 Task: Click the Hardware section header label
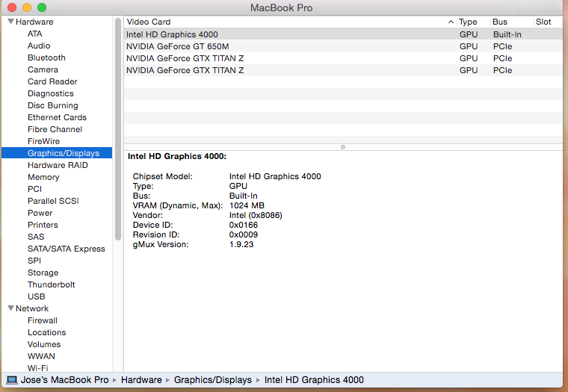34,22
